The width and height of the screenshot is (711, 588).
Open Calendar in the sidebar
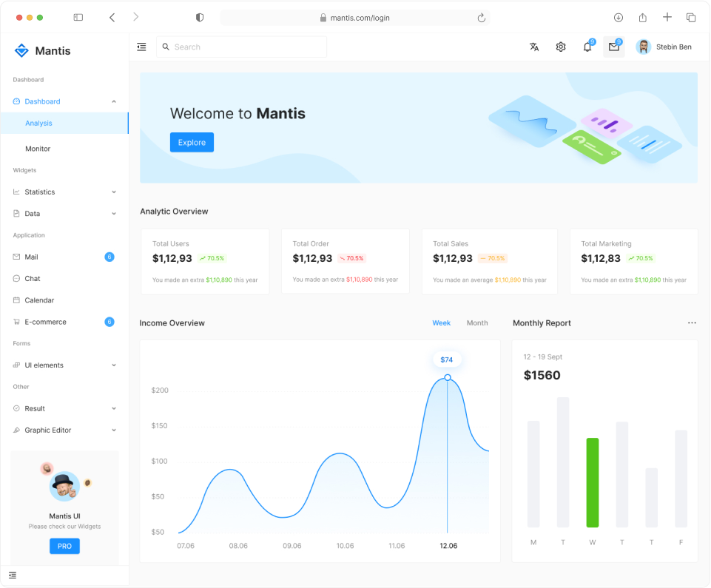tap(40, 300)
